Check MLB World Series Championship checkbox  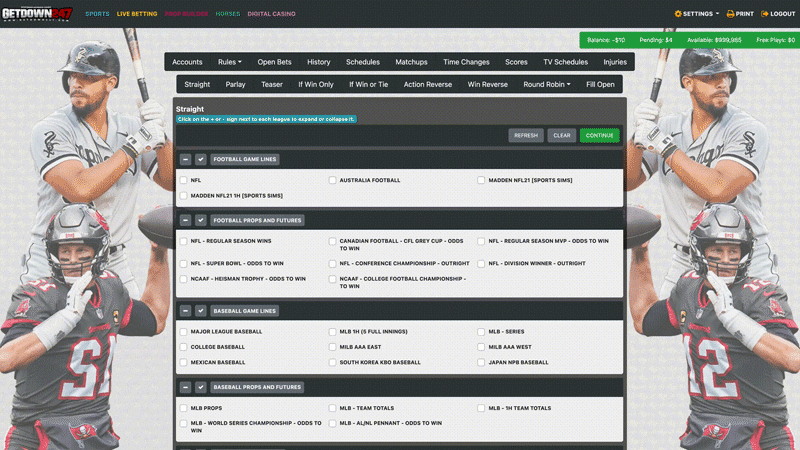coord(183,423)
